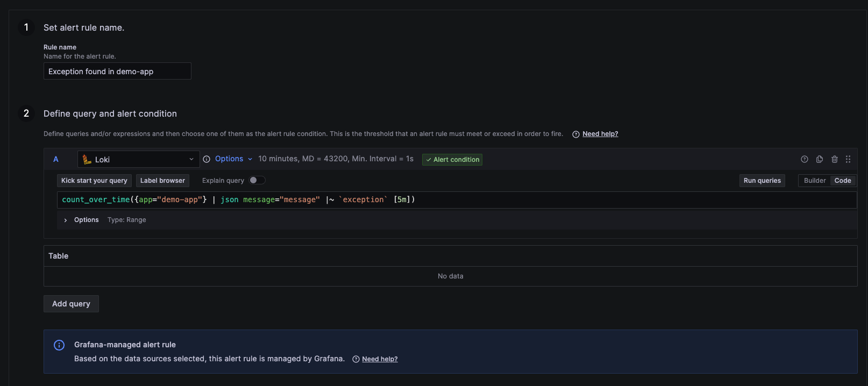This screenshot has height=386, width=868.
Task: Toggle the Explain query switch
Action: click(257, 181)
